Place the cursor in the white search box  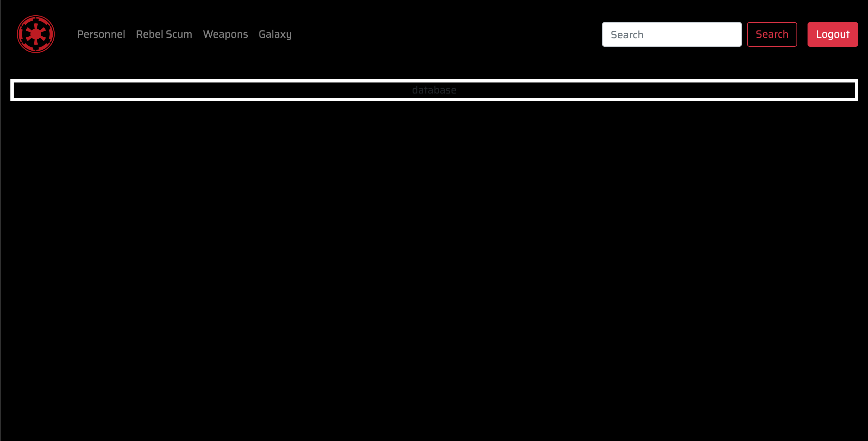[671, 34]
